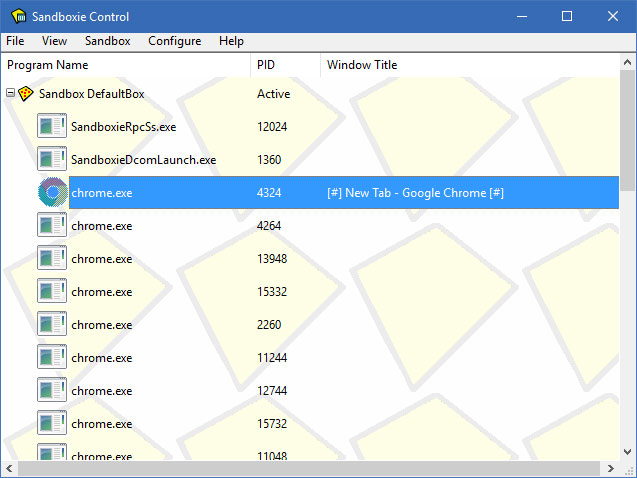Sort by PID column header
The image size is (637, 478).
click(285, 65)
